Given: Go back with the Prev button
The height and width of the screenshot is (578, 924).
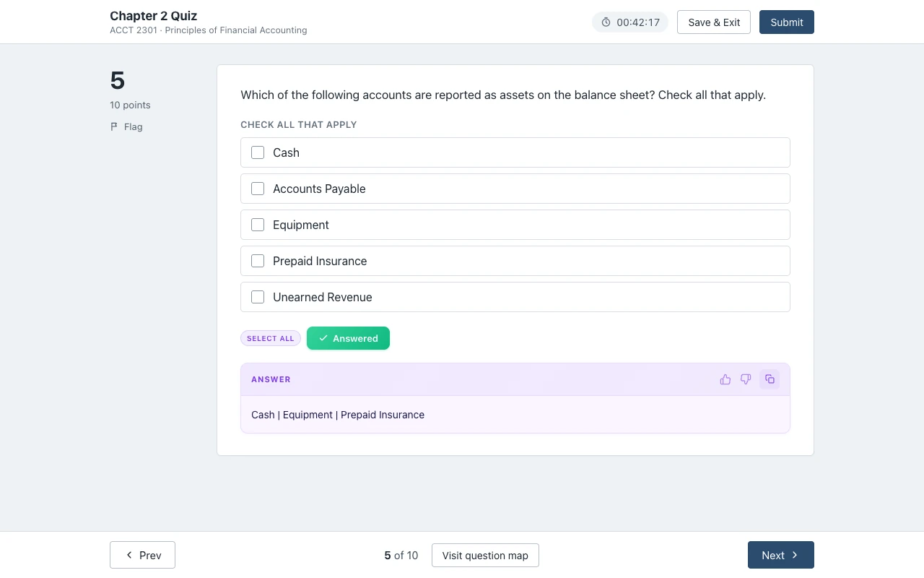Looking at the screenshot, I should [142, 555].
